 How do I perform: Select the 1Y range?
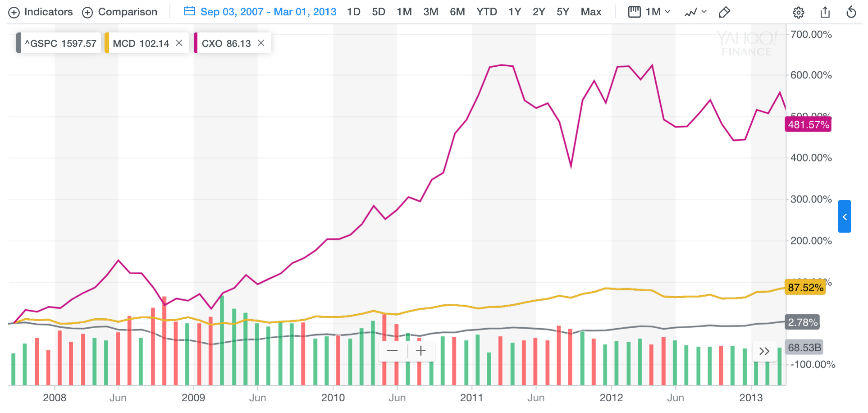point(515,12)
